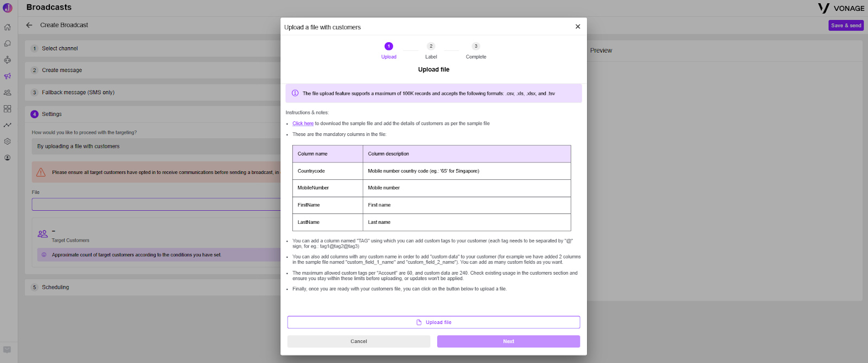Click the Upload file button
Screen dimensions: 868x363
[433, 322]
